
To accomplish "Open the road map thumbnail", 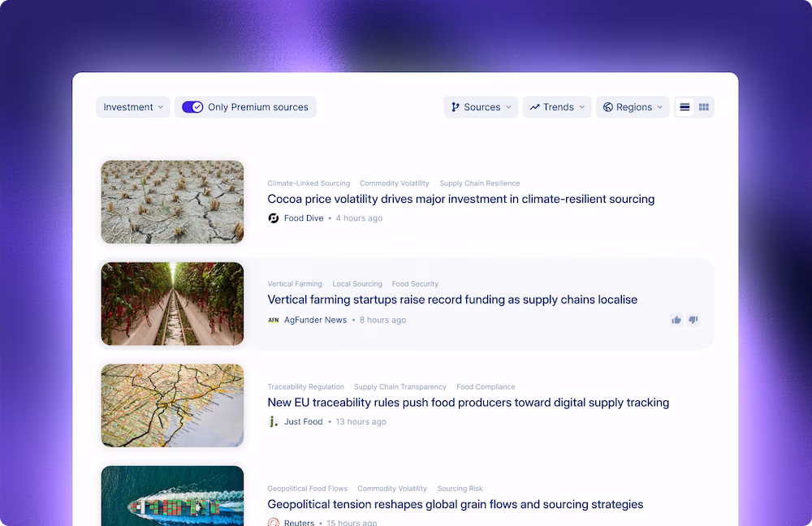I will [172, 405].
